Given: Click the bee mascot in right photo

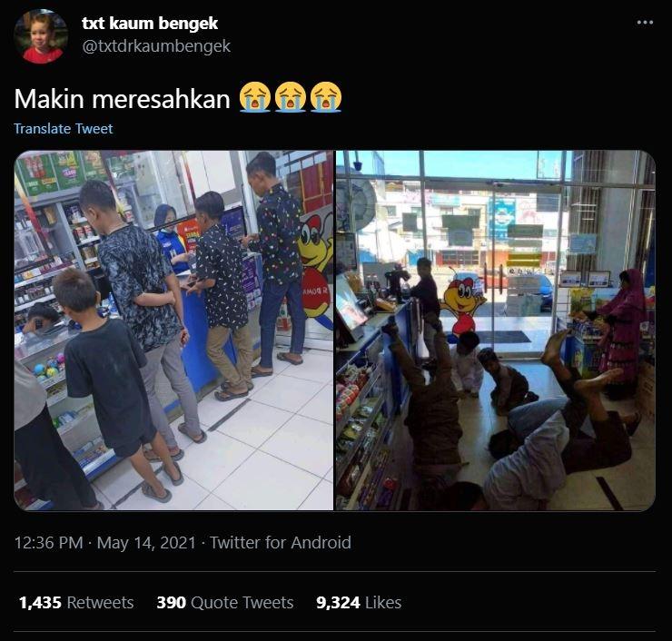Looking at the screenshot, I should [x=462, y=305].
